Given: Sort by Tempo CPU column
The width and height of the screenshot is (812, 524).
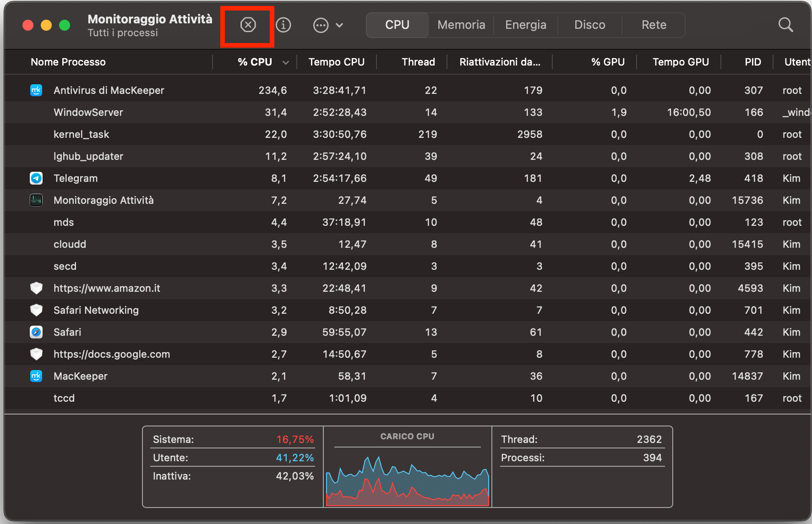Looking at the screenshot, I should 337,62.
